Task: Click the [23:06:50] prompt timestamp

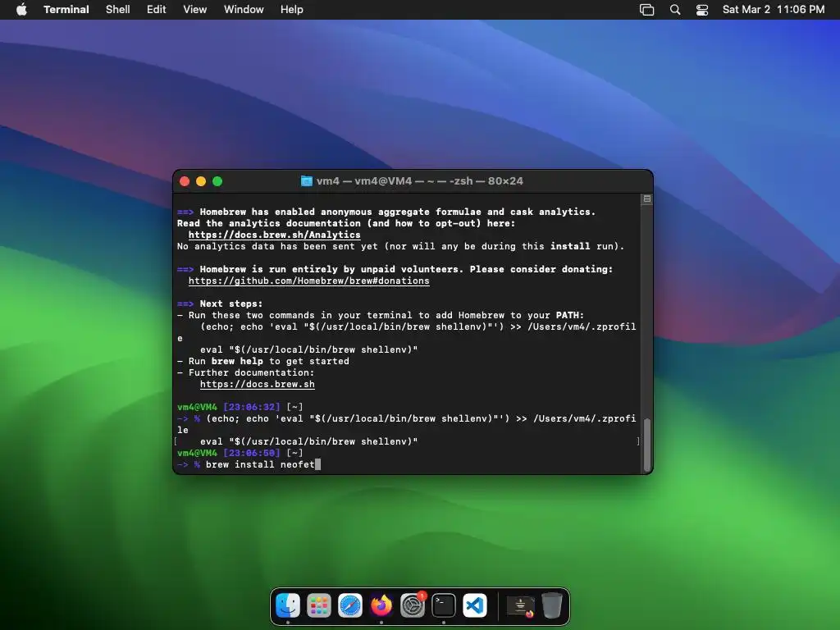Action: tap(251, 453)
